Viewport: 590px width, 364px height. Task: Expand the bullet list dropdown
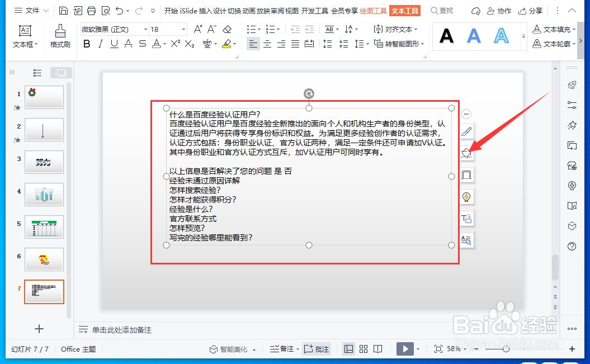click(x=259, y=29)
